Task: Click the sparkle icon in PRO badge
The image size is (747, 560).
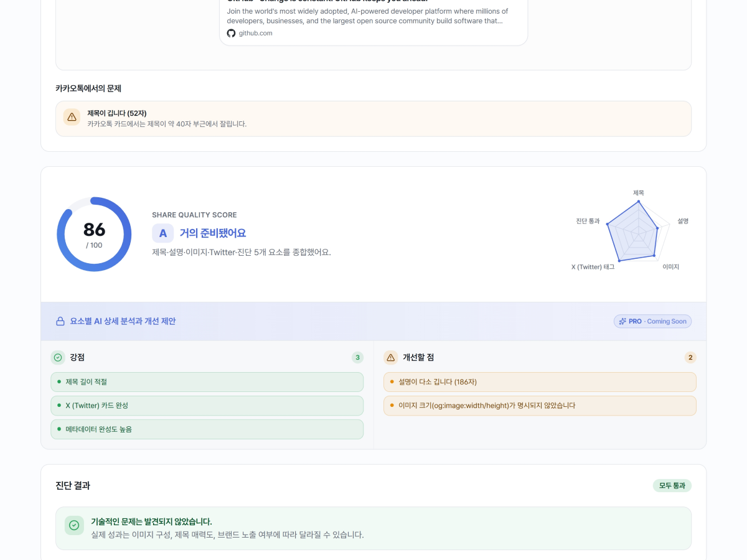Action: click(x=622, y=322)
